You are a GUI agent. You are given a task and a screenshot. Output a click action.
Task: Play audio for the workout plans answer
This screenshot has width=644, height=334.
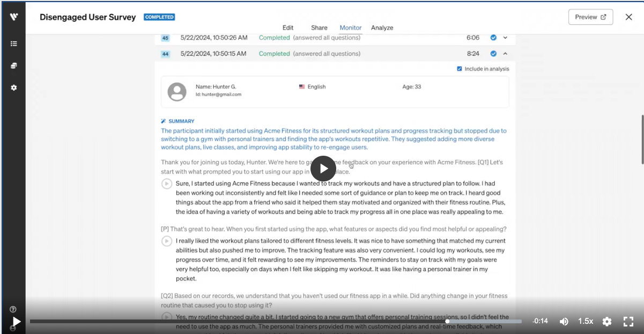click(x=167, y=241)
